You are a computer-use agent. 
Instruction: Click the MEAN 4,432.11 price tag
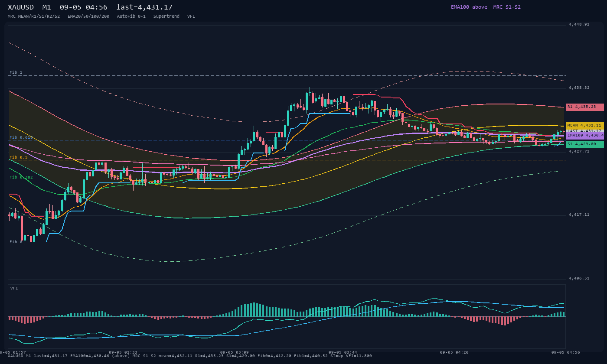click(x=585, y=126)
